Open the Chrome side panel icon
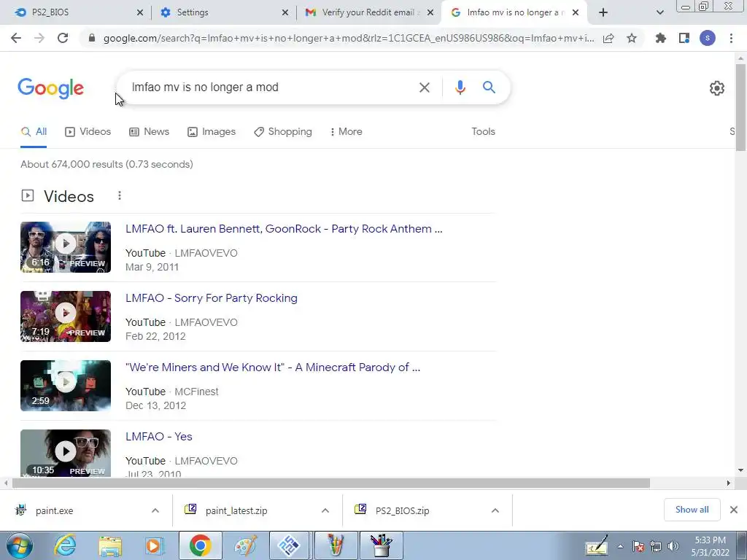 point(684,38)
